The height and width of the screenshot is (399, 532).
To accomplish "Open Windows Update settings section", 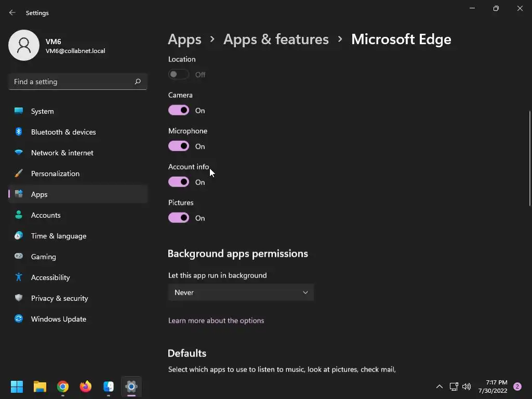I will click(x=58, y=319).
